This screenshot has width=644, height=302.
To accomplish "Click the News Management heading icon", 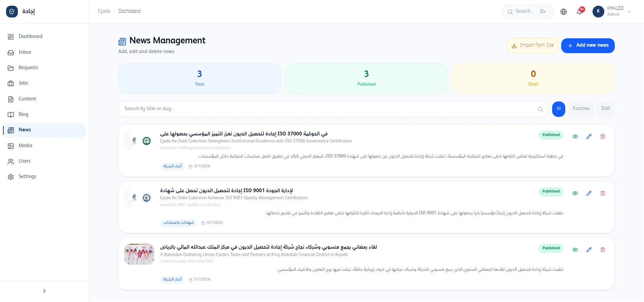I will click(x=122, y=42).
